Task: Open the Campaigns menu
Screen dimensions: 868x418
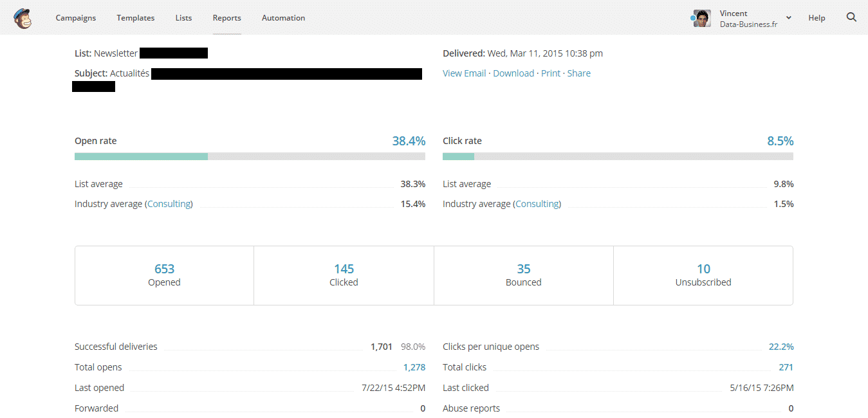Action: tap(76, 18)
